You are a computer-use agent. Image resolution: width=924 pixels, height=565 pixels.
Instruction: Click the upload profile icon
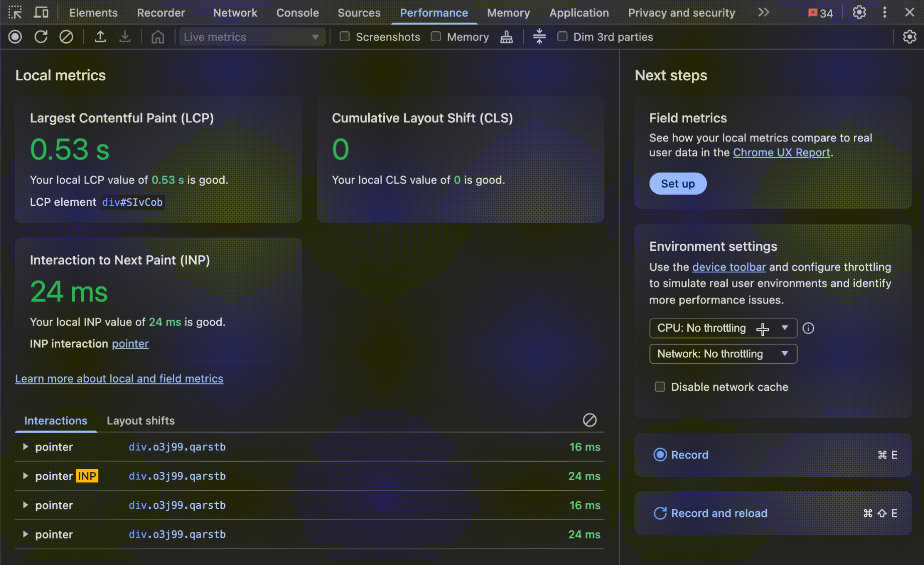click(x=100, y=37)
